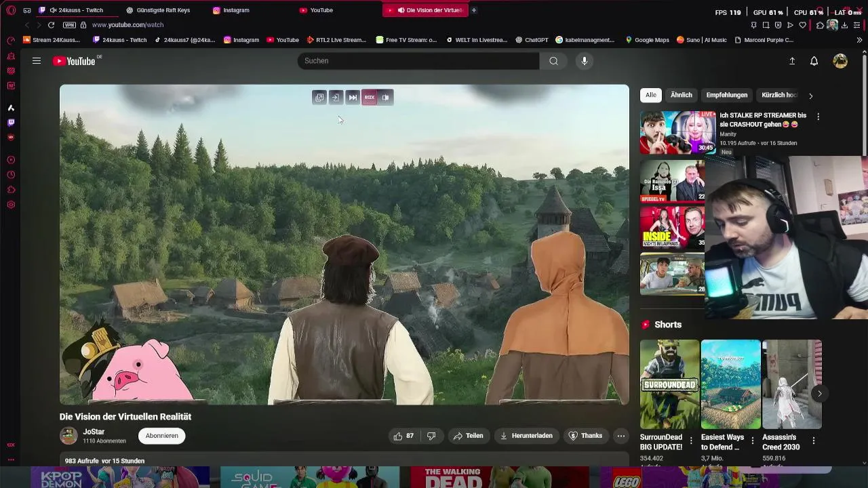Image resolution: width=868 pixels, height=488 pixels.
Task: Go back to the previous page
Action: (27, 25)
